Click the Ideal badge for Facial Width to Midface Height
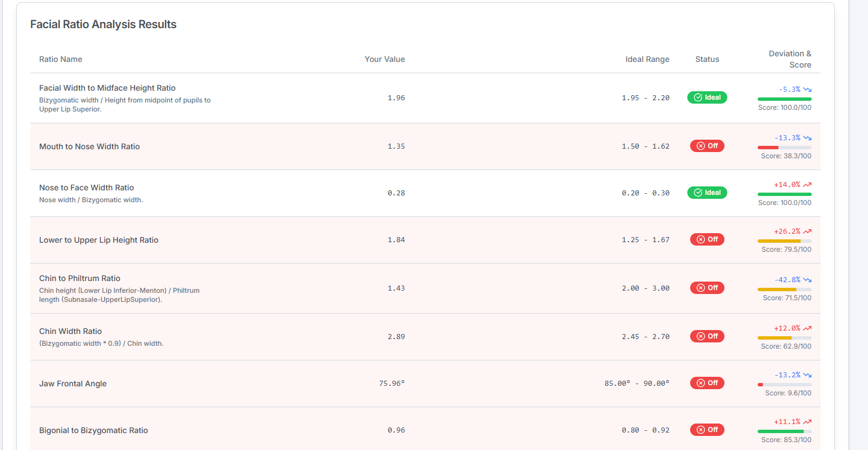The height and width of the screenshot is (450, 868). [707, 97]
